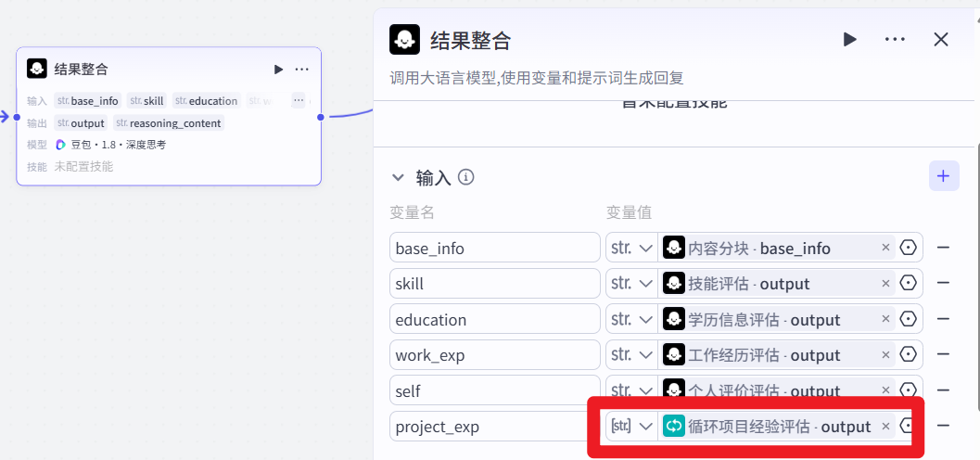Click the 豆包 · 1.8 · 深度思考 model label

(x=118, y=145)
